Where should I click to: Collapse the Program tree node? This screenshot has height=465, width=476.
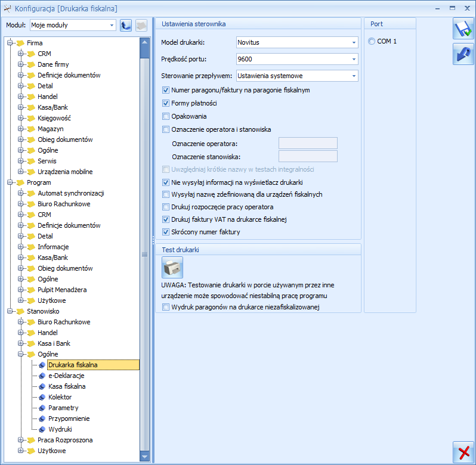click(10, 182)
